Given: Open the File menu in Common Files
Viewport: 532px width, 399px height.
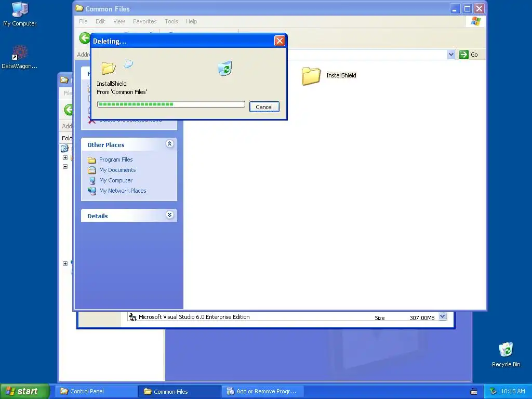Looking at the screenshot, I should point(83,21).
